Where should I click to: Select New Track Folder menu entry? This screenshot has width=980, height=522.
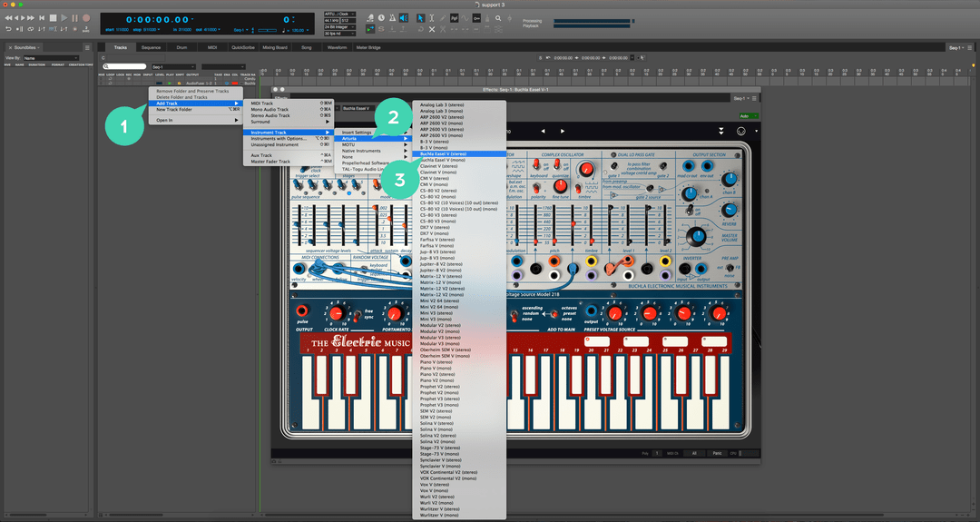pos(194,110)
